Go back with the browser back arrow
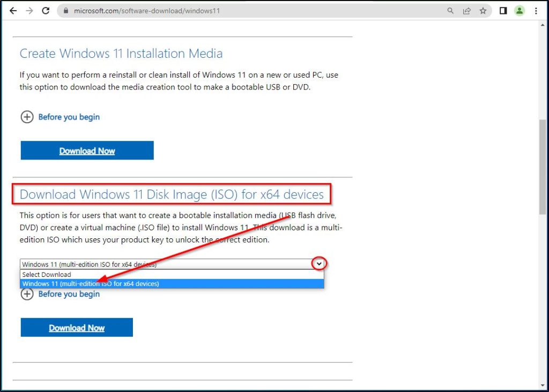Image resolution: width=549 pixels, height=392 pixels. pos(13,11)
